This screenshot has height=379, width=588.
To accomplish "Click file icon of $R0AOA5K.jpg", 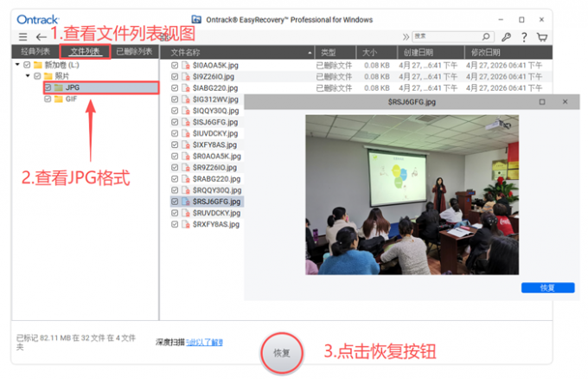I will (186, 156).
